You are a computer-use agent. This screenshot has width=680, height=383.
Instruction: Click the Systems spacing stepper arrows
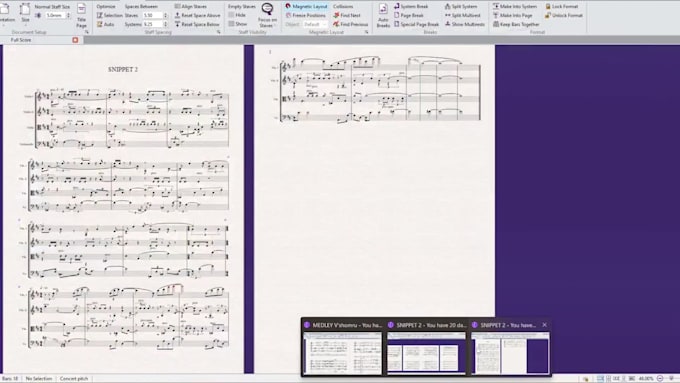tap(165, 24)
